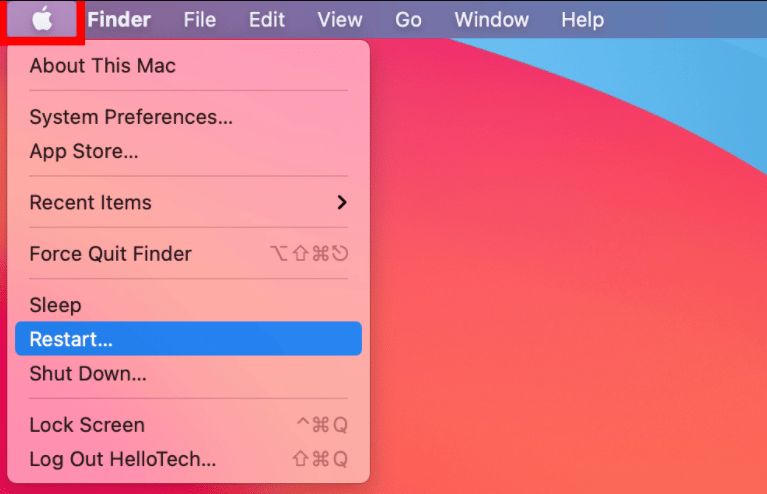Open the View menu

[339, 20]
